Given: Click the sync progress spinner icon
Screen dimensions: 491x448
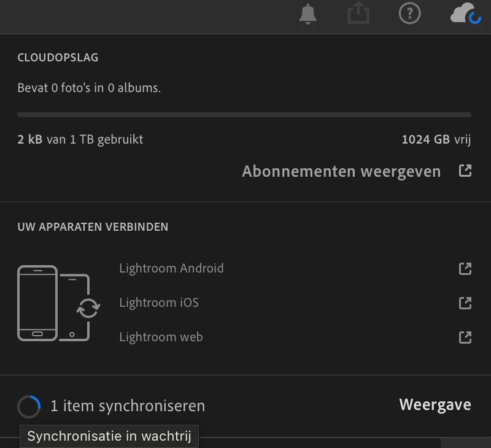Looking at the screenshot, I should tap(29, 407).
